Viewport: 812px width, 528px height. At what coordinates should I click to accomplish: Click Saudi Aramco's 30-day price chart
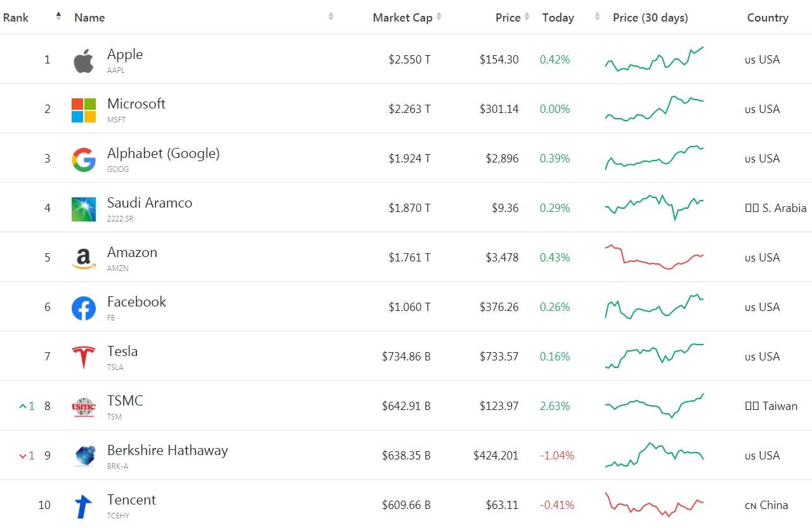655,208
